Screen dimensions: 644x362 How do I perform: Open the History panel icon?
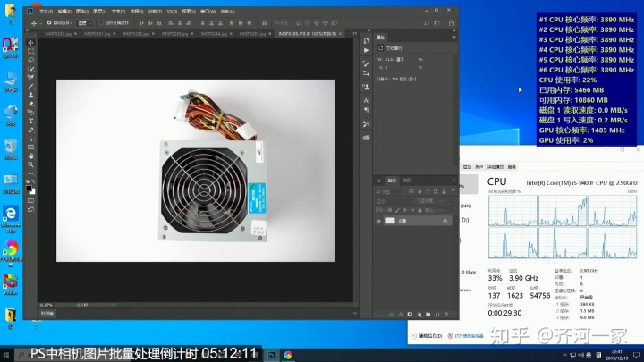click(366, 40)
